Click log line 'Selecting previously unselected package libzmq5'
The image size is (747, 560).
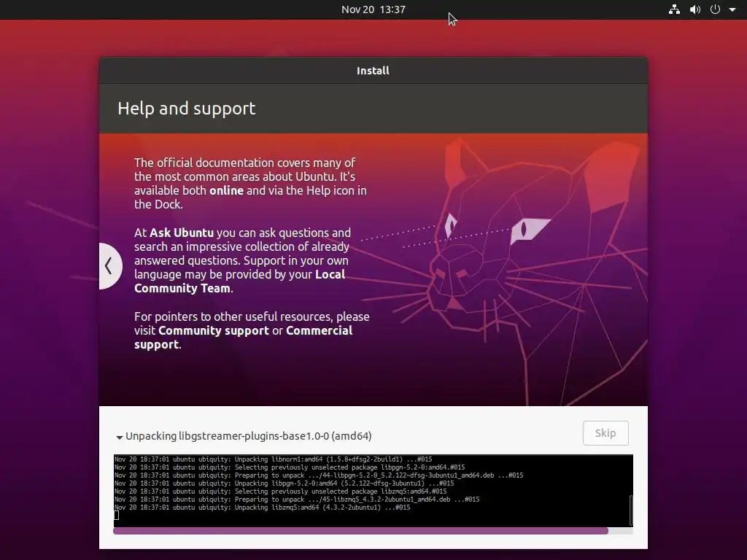tap(281, 491)
